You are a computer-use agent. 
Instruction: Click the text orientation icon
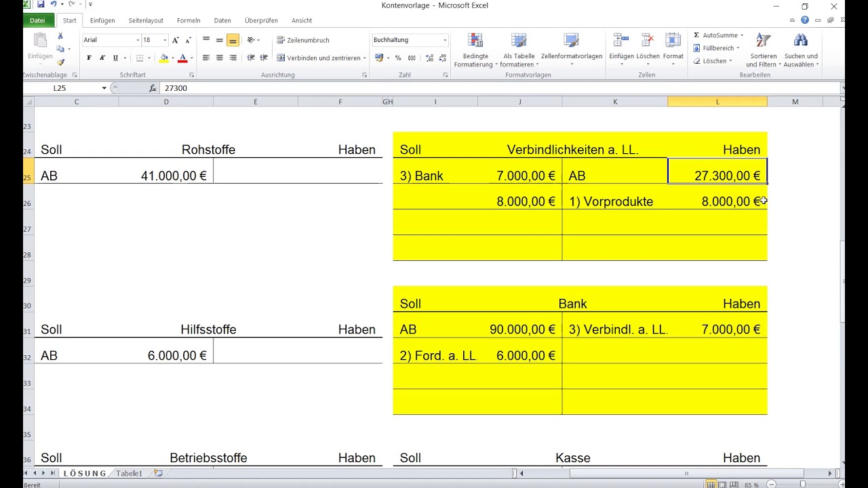coord(251,40)
